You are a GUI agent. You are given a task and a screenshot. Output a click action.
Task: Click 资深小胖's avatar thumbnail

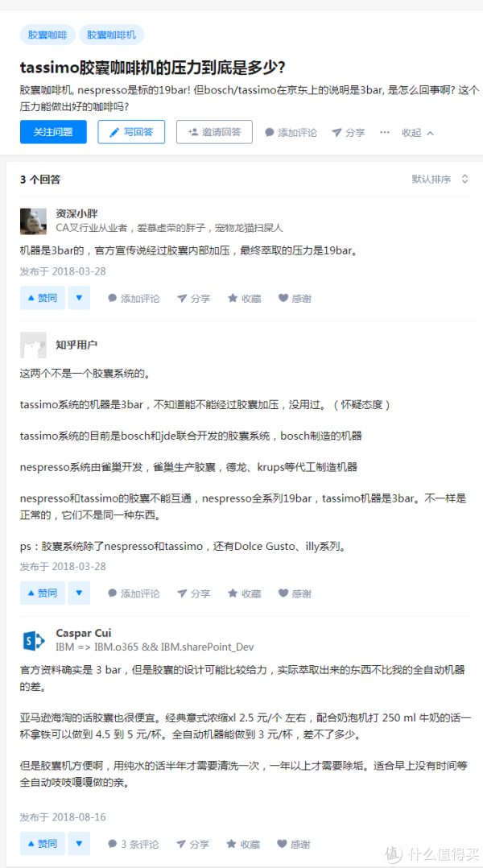tap(33, 221)
